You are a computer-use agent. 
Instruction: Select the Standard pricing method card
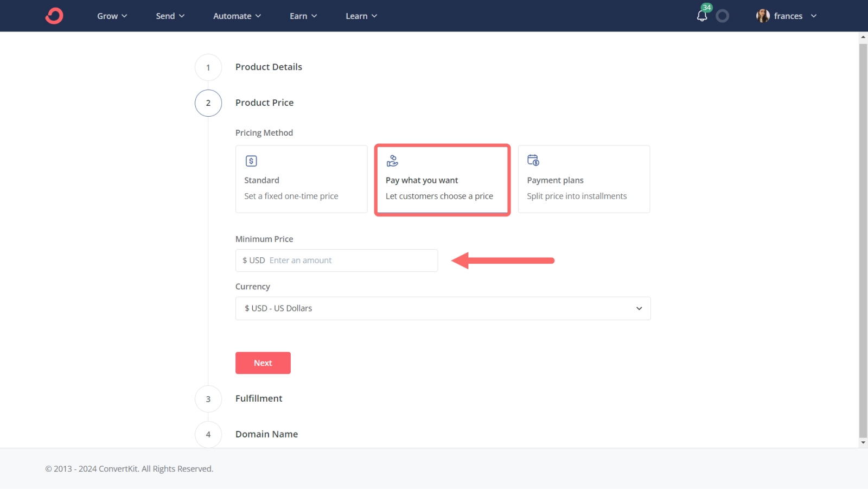[301, 179]
